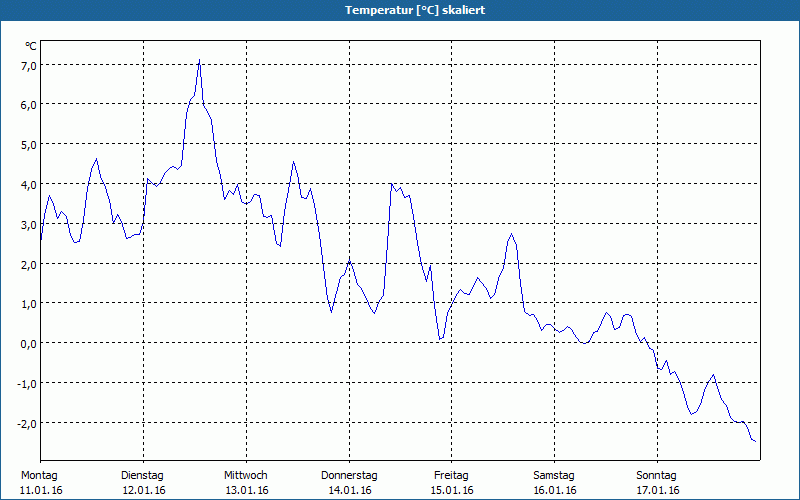
Task: Click the 6,0 y-axis label
Action: (x=28, y=105)
